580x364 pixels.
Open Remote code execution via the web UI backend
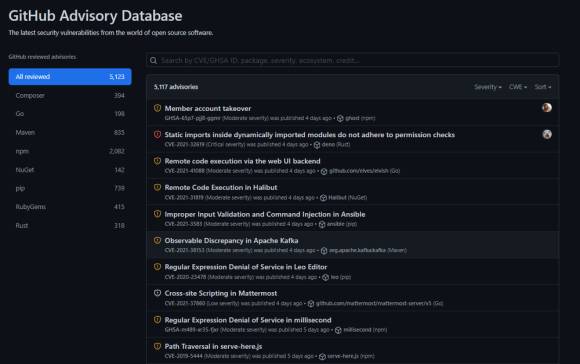242,161
